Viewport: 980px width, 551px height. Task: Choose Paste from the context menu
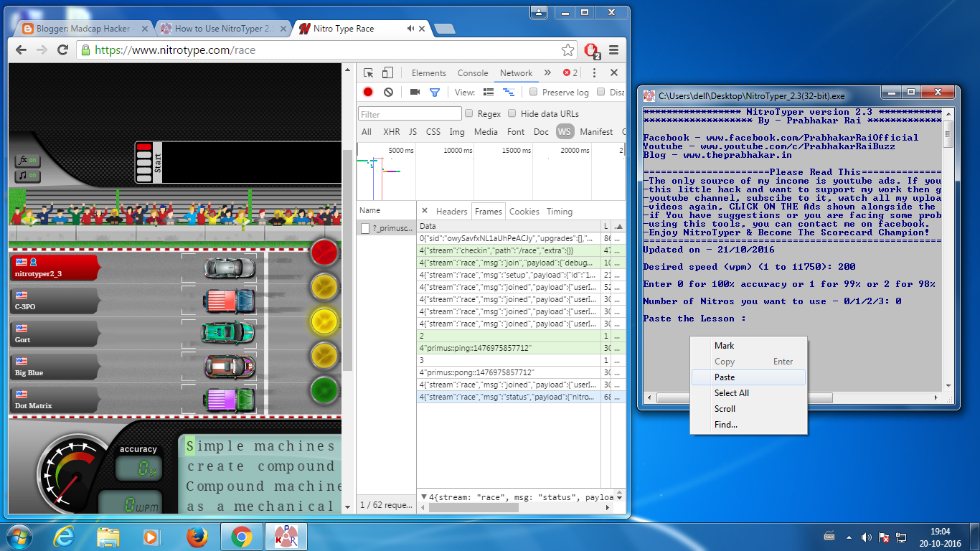pos(725,377)
